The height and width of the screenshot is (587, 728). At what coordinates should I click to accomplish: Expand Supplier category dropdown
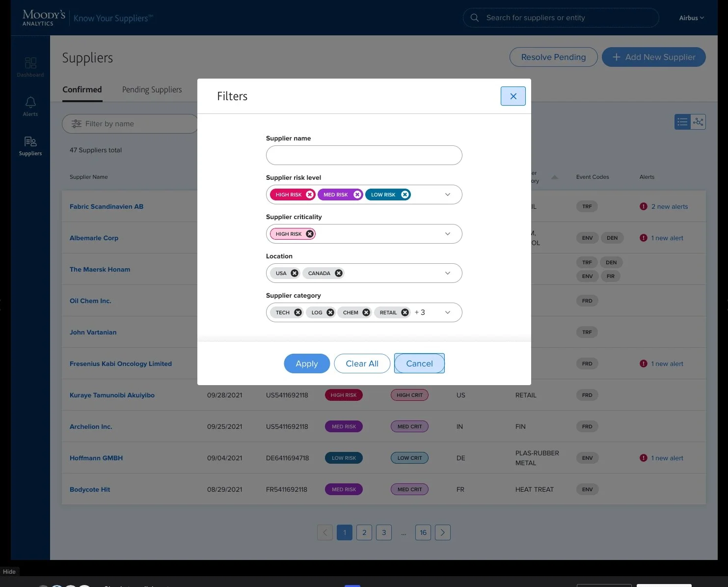pyautogui.click(x=448, y=312)
